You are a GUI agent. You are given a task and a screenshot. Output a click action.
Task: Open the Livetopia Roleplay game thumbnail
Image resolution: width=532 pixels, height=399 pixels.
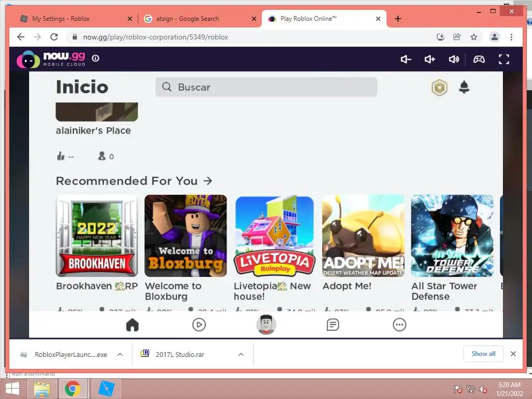coord(274,235)
